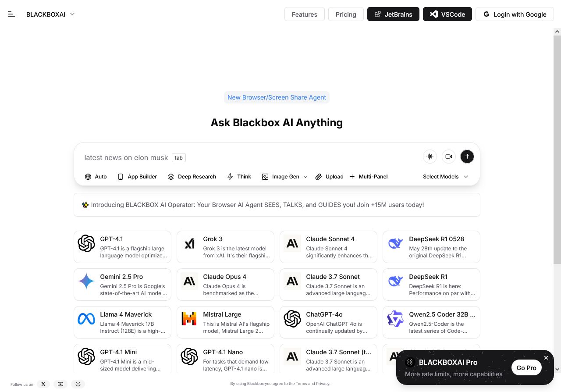Click the BLACKBOXAI Pro logo icon

pyautogui.click(x=410, y=362)
